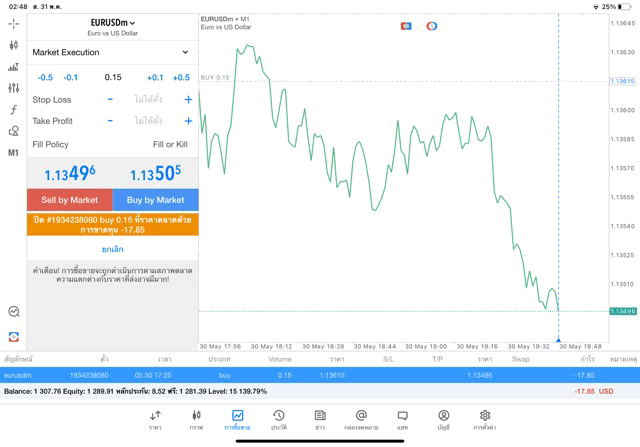Image resolution: width=640 pixels, height=447 pixels.
Task: Open the News tab at bottom
Action: (320, 419)
